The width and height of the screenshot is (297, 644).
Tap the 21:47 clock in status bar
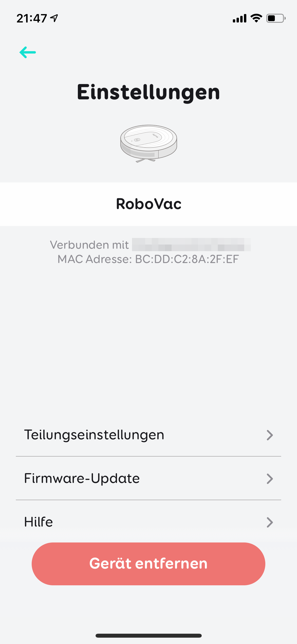click(x=32, y=19)
